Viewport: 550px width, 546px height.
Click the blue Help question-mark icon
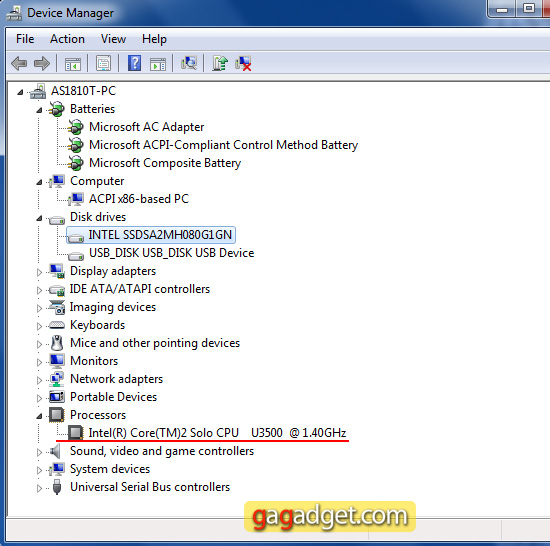(134, 63)
